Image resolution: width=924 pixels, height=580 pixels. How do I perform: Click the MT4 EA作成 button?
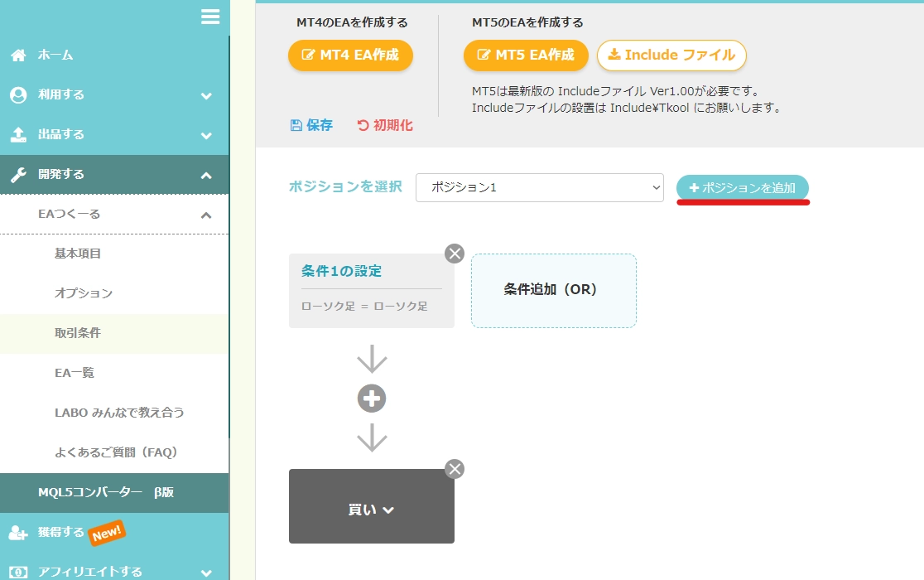tap(349, 56)
